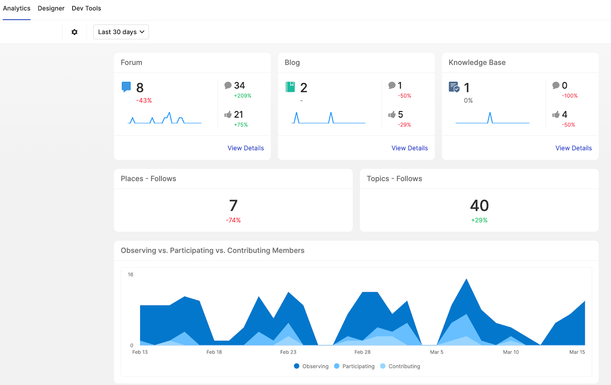Click the Forum likes count 21
The height and width of the screenshot is (385, 611).
(238, 114)
